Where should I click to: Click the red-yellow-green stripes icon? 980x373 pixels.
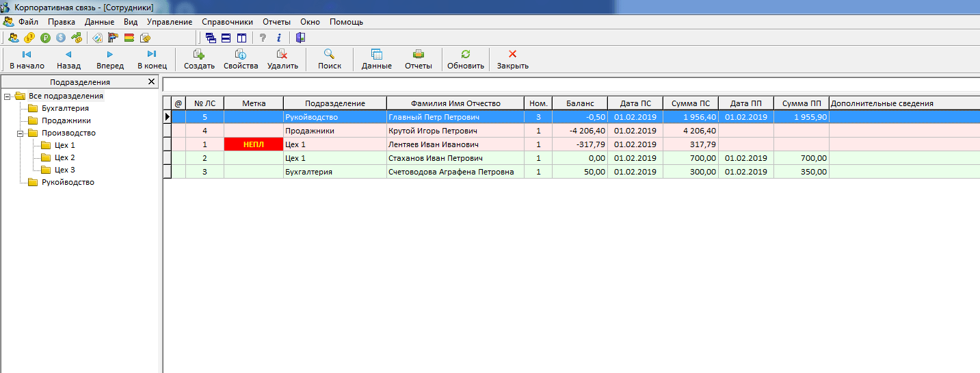coord(129,38)
